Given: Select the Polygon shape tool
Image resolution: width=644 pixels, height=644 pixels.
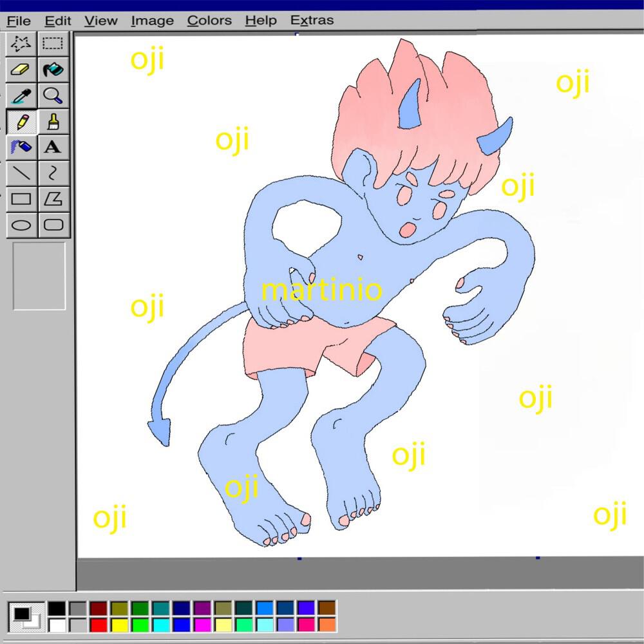Looking at the screenshot, I should [53, 199].
